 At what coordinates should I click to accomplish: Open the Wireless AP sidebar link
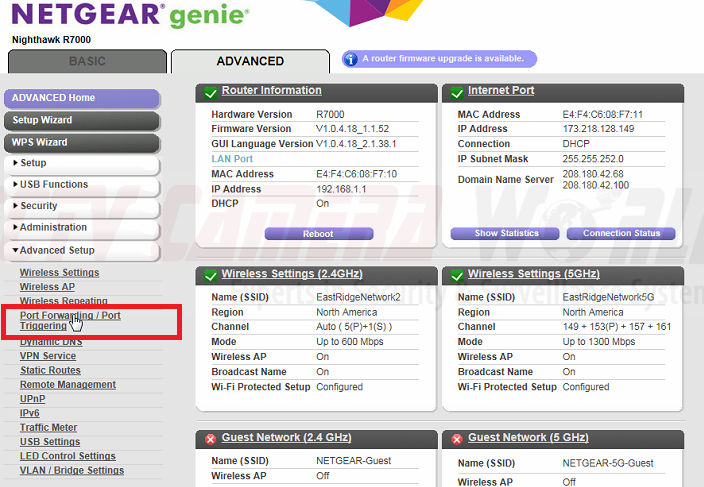(x=47, y=287)
